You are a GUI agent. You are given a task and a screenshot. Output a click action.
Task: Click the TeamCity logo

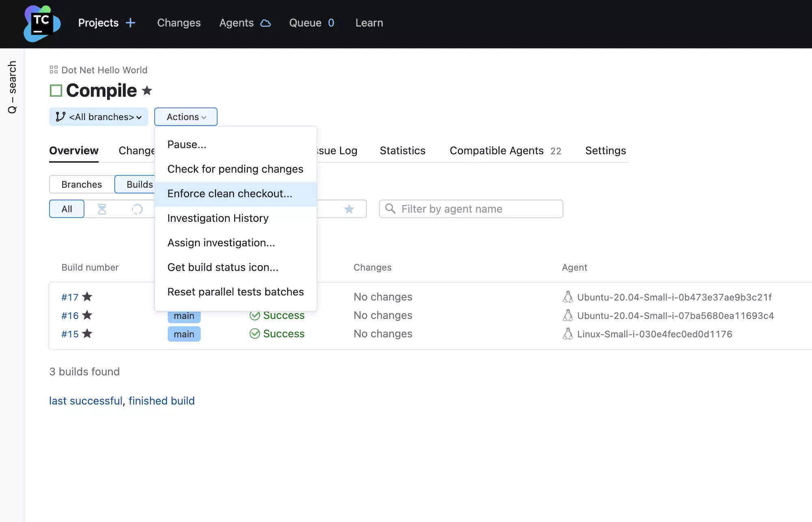(x=42, y=23)
